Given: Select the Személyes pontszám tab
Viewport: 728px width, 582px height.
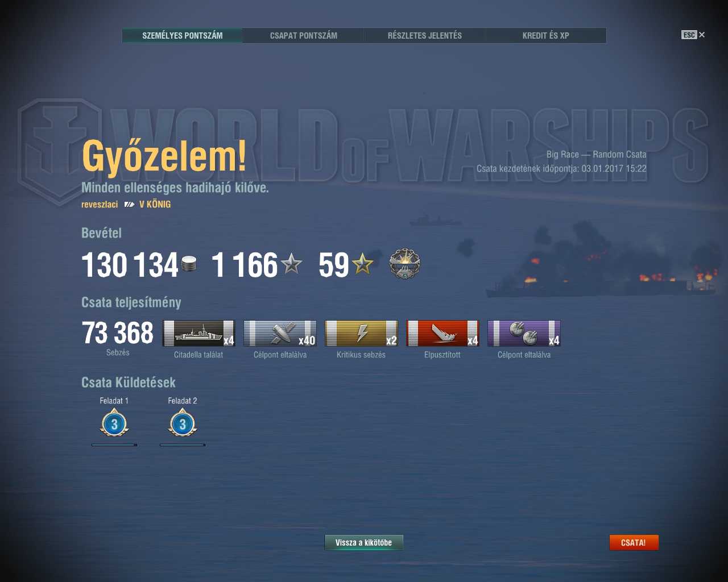Looking at the screenshot, I should click(183, 35).
